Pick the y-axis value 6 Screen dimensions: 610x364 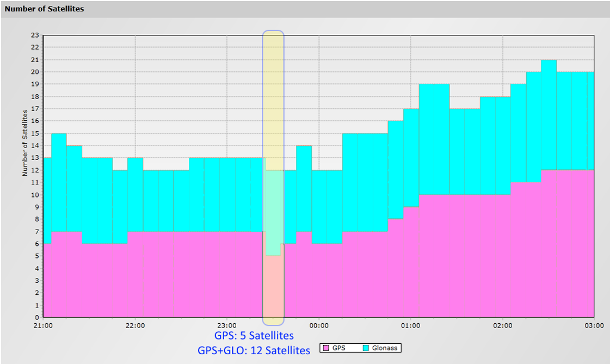[x=38, y=244]
